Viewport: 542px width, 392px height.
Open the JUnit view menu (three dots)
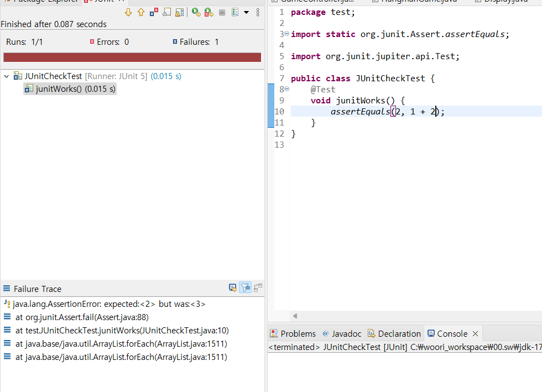pos(258,13)
